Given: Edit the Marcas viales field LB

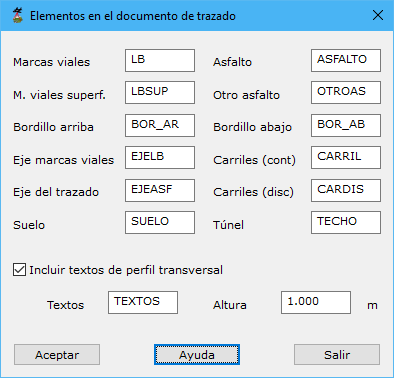Looking at the screenshot, I should [160, 61].
